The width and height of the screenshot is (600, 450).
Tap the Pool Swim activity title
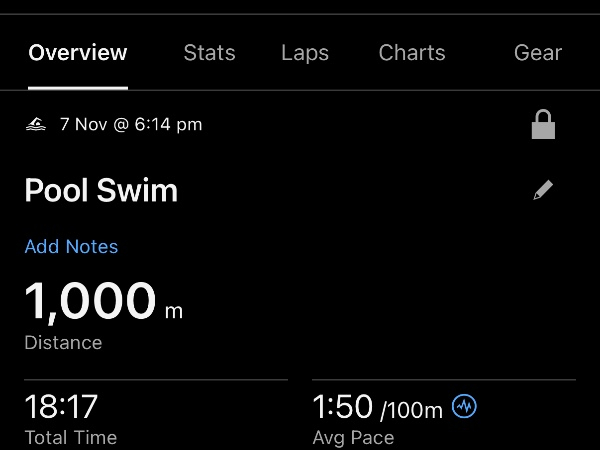101,190
